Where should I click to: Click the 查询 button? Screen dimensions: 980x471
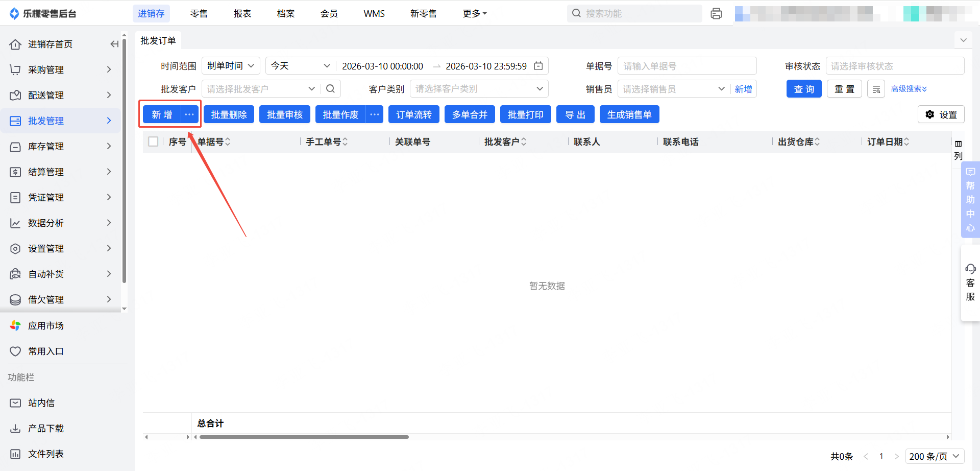click(803, 89)
